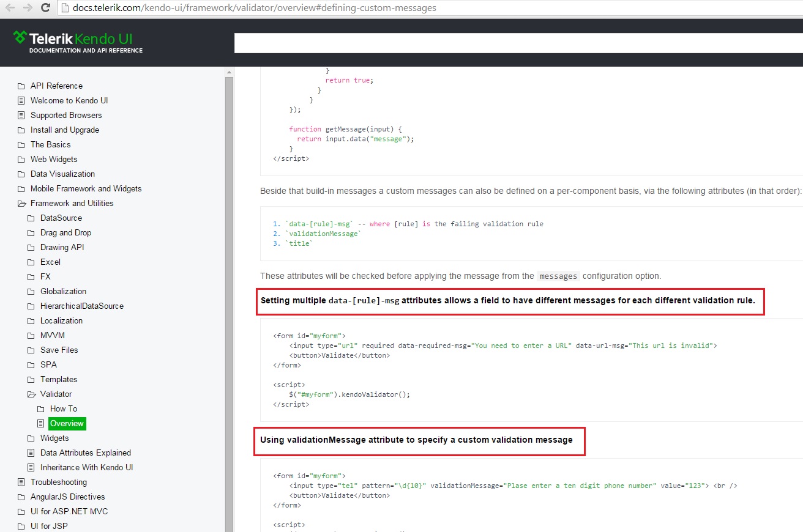The width and height of the screenshot is (803, 532).
Task: Open the Web Widgets section
Action: tap(54, 160)
